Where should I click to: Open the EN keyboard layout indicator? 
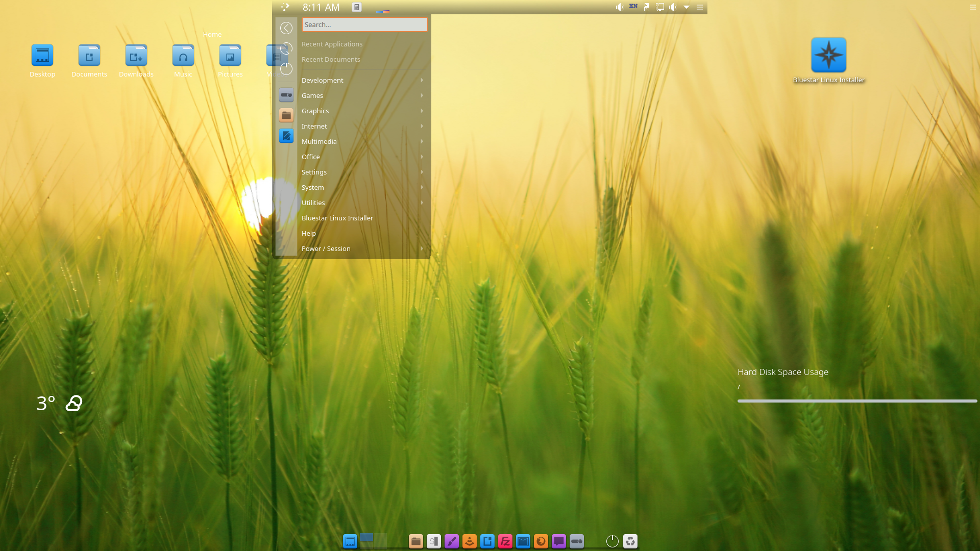(633, 6)
